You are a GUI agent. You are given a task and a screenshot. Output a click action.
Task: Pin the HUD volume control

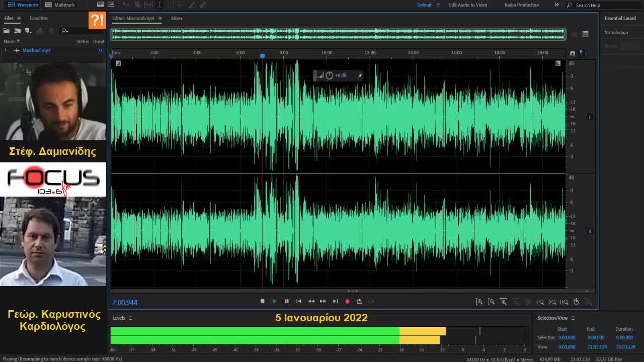pos(360,75)
